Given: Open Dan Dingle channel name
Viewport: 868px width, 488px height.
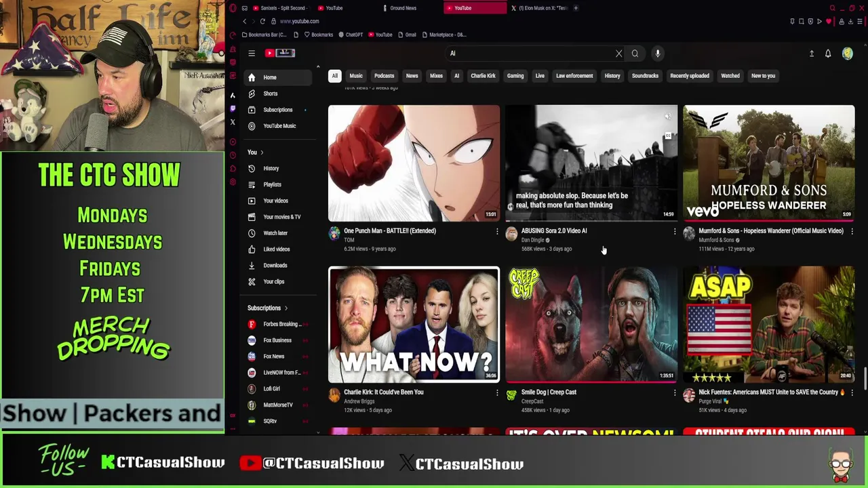Looking at the screenshot, I should pos(532,240).
